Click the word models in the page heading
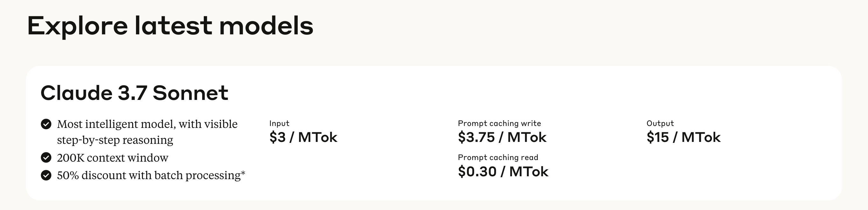 (266, 26)
